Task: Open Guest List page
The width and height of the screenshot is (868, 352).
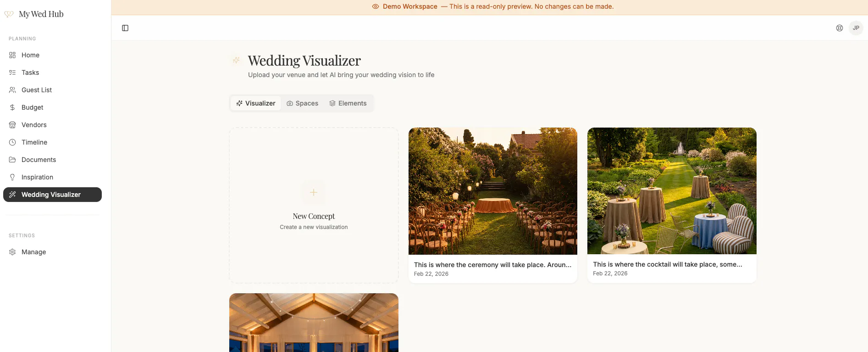Action: pos(52,90)
